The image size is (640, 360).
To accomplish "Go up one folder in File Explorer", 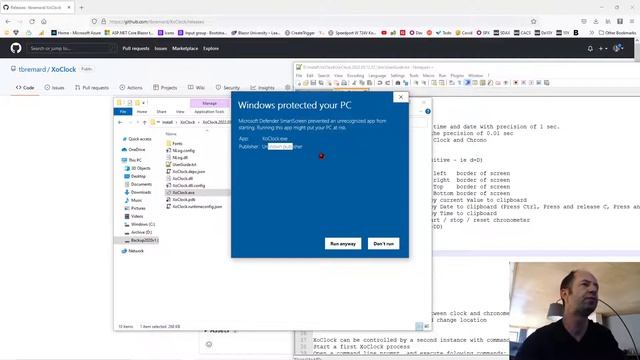I will click(144, 122).
